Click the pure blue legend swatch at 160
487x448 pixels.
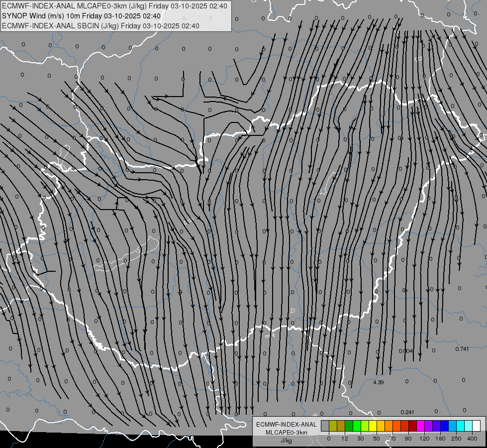pyautogui.click(x=444, y=426)
